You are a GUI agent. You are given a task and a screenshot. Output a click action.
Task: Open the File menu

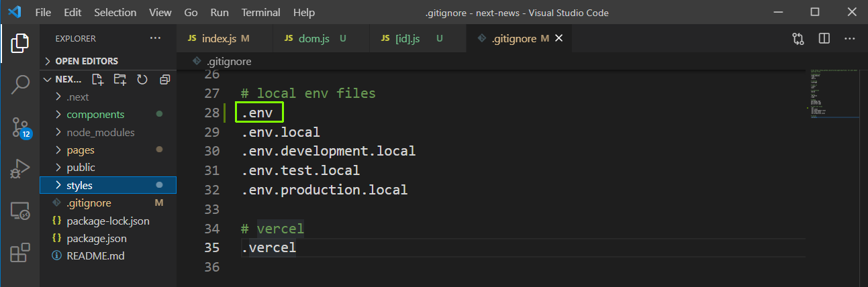pyautogui.click(x=43, y=13)
